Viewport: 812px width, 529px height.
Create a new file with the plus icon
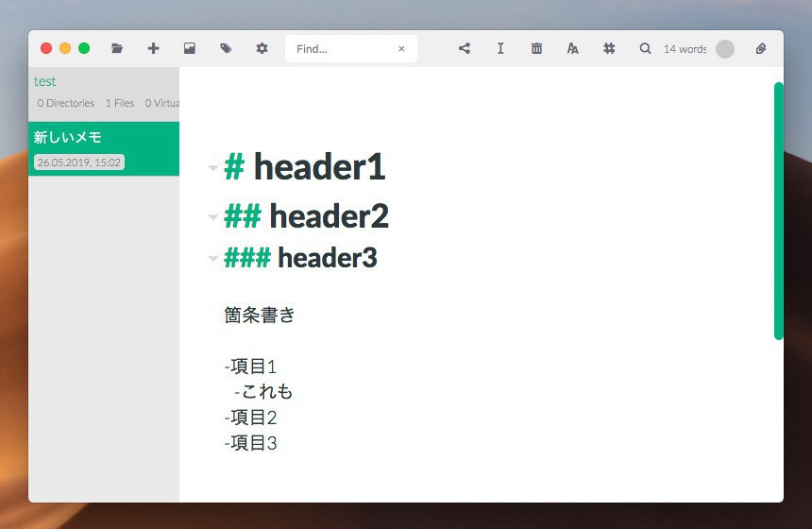point(154,49)
